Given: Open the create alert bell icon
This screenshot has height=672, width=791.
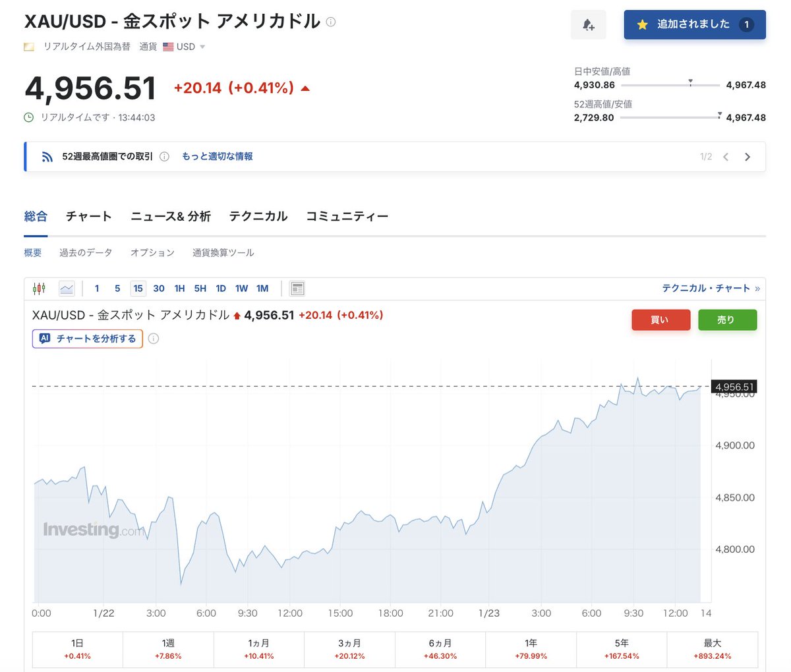Looking at the screenshot, I should (x=588, y=24).
